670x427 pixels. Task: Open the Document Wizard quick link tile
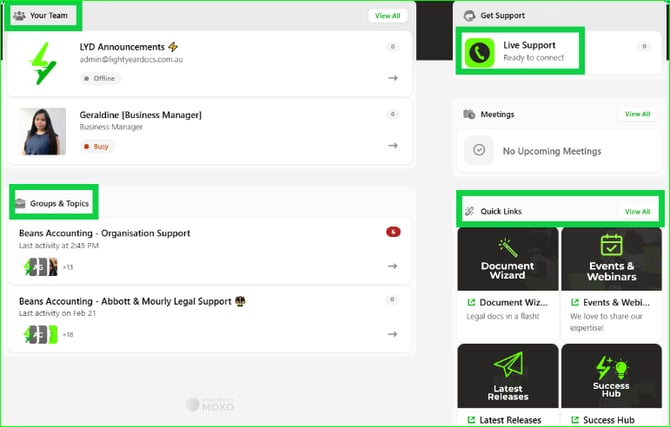coord(507,258)
